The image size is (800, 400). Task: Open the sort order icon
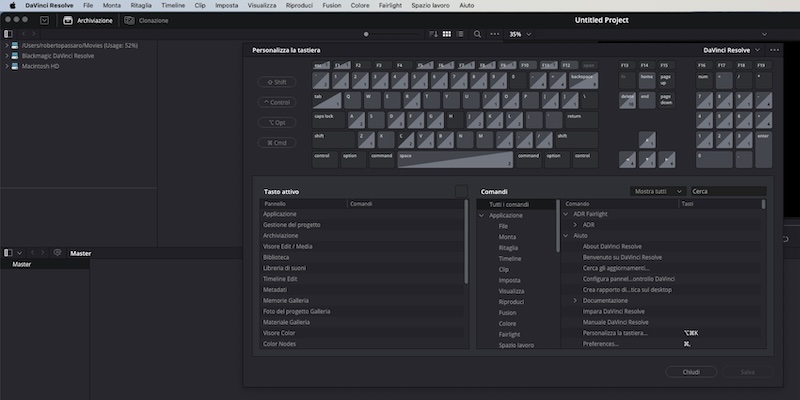pos(433,34)
